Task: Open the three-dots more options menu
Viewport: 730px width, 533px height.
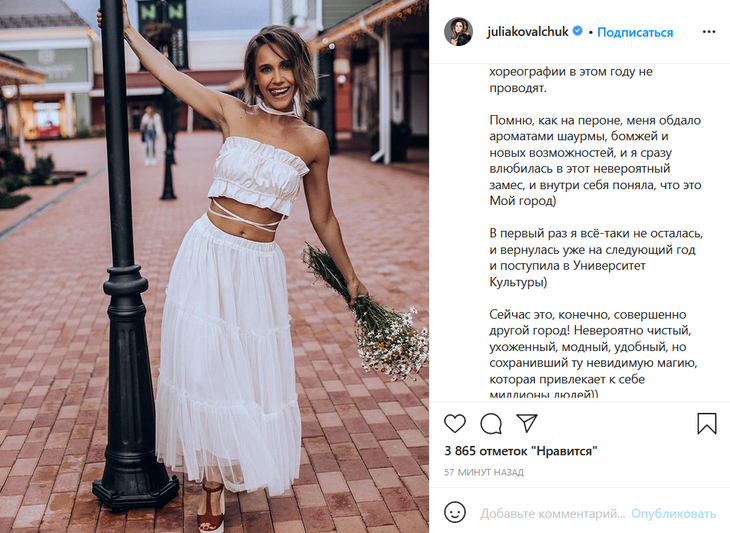Action: pyautogui.click(x=709, y=32)
